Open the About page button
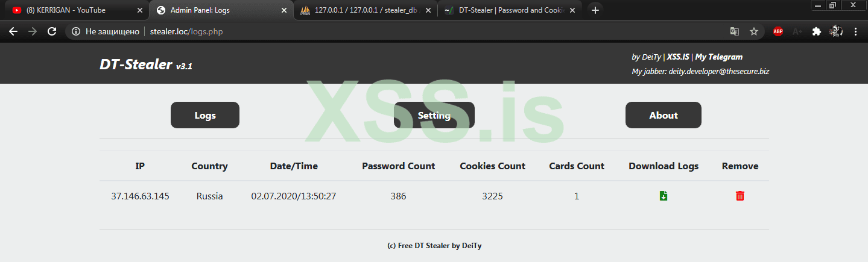Screen dimensions: 868x262 (663, 115)
